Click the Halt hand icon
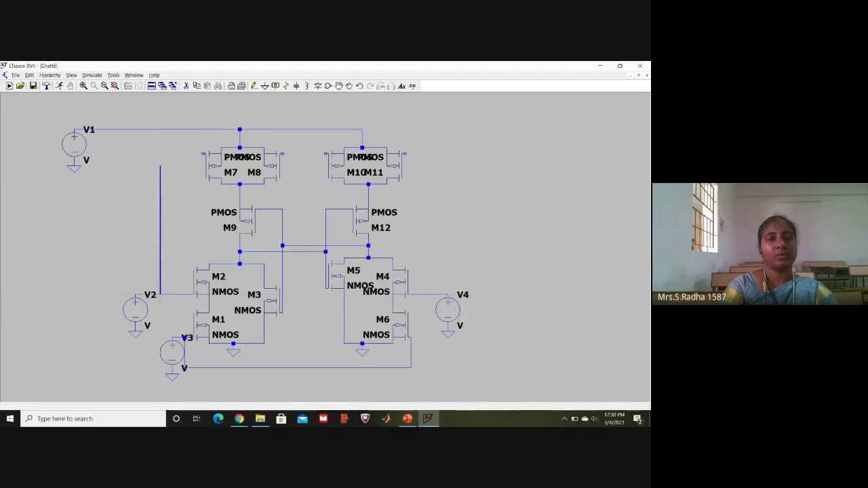Image resolution: width=868 pixels, height=488 pixels. click(x=70, y=86)
